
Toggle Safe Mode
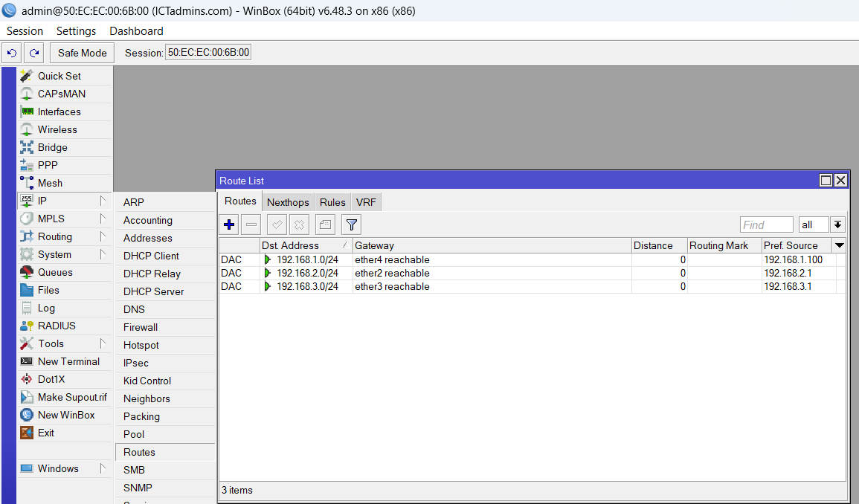(x=81, y=53)
